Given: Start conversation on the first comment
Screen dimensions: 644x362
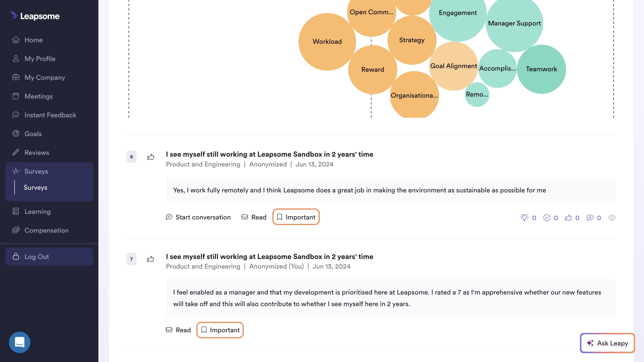Looking at the screenshot, I should click(198, 217).
